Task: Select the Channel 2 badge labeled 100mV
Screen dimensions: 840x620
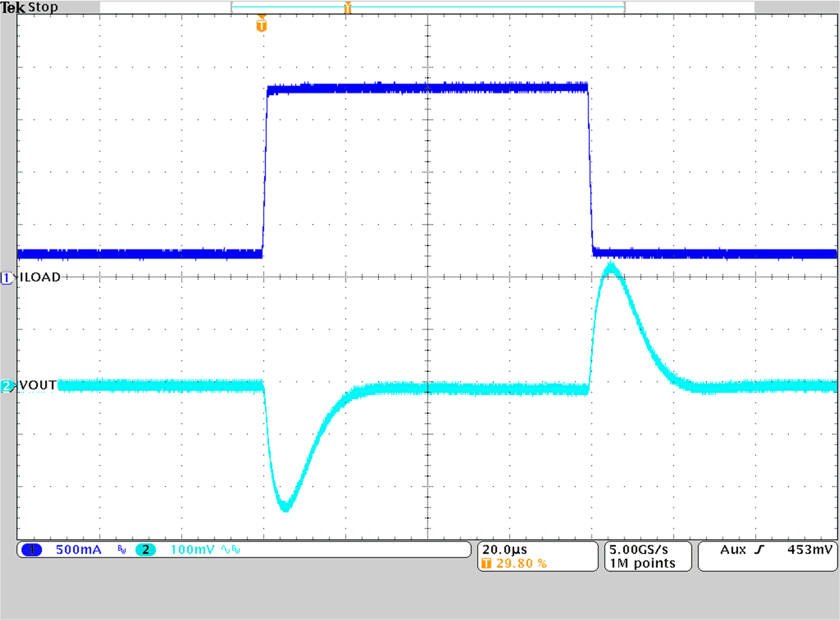Action: [x=146, y=550]
